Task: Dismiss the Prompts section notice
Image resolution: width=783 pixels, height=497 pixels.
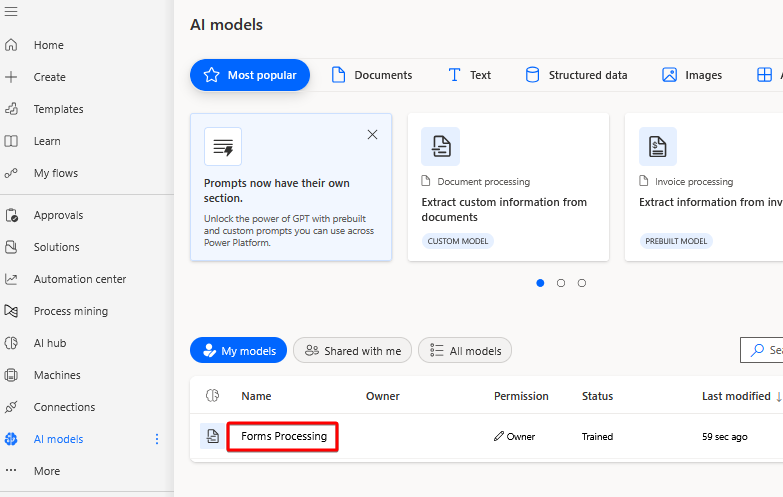Action: click(x=373, y=135)
